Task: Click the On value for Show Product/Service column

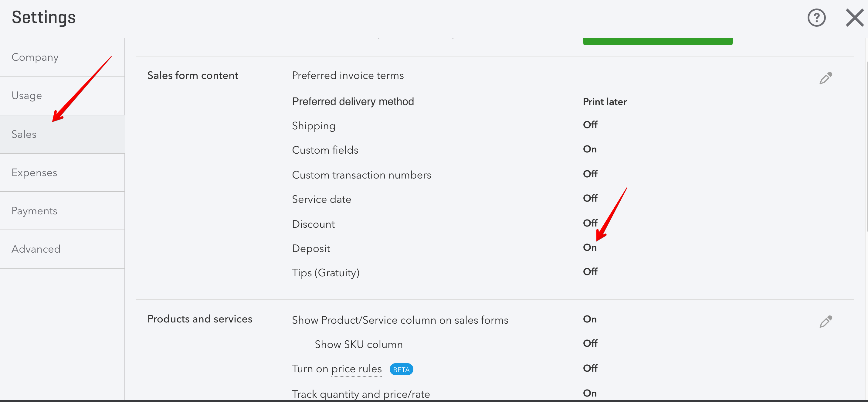Action: coord(590,319)
